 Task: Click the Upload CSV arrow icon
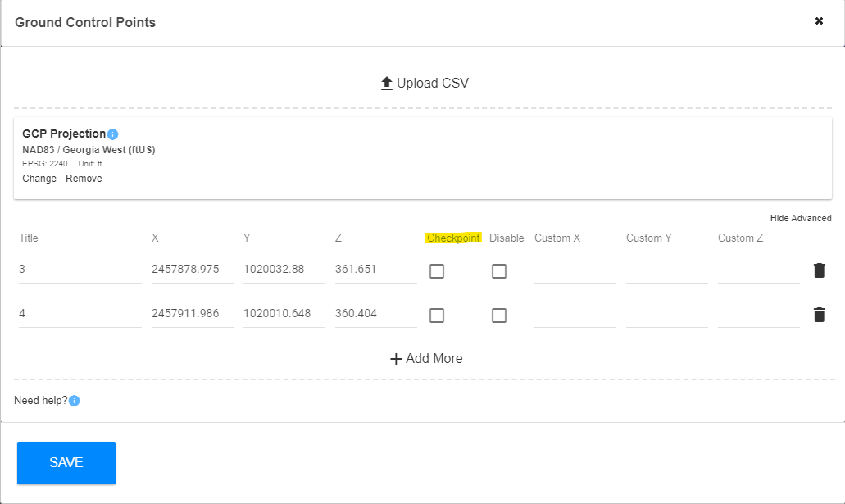[387, 82]
